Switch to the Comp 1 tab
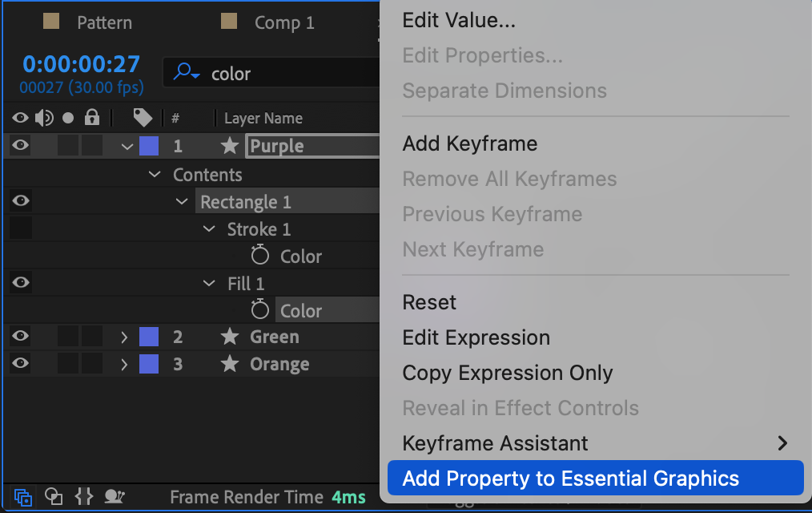 [x=283, y=22]
